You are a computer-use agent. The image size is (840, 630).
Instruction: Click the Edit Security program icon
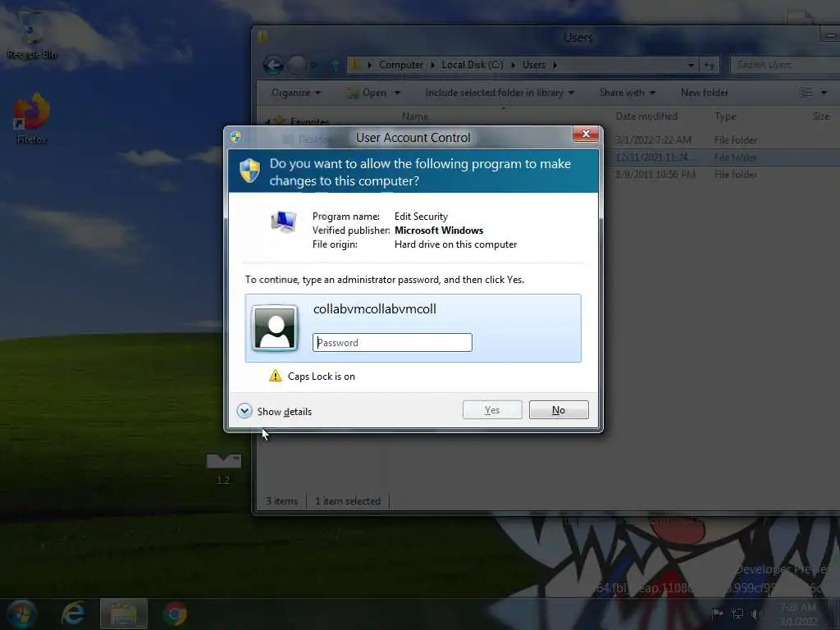[x=283, y=221]
